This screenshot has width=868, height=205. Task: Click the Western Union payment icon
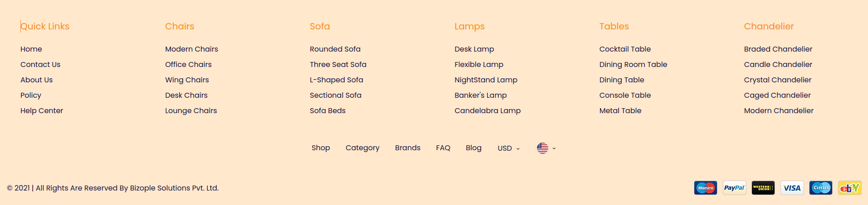pos(763,188)
